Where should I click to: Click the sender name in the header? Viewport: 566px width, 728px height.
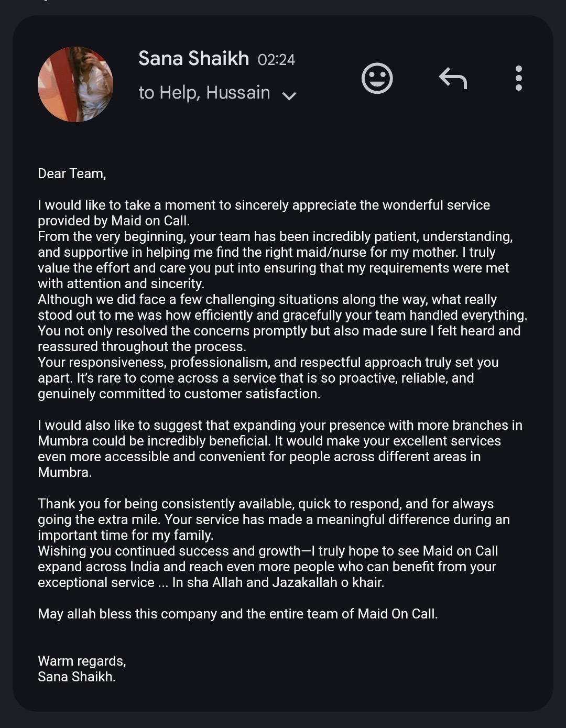193,58
